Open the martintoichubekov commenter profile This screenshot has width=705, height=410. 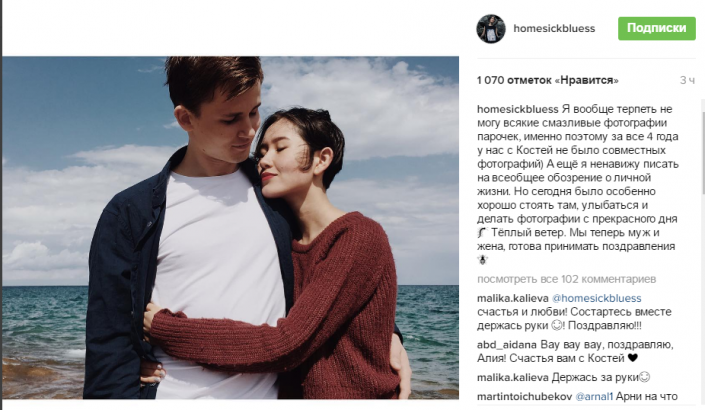[x=524, y=397]
